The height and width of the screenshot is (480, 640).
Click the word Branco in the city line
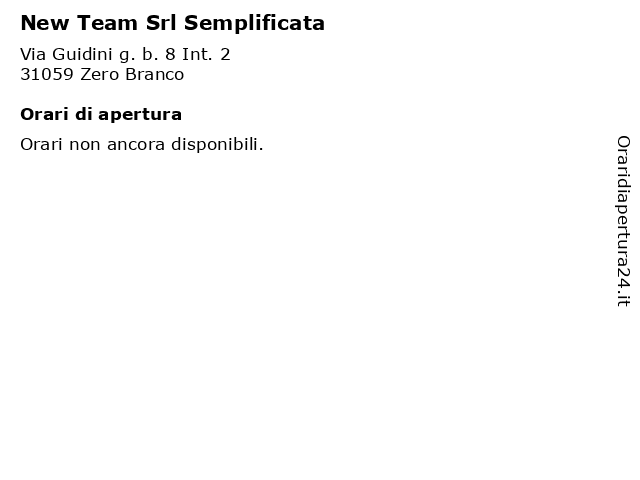[x=154, y=74]
